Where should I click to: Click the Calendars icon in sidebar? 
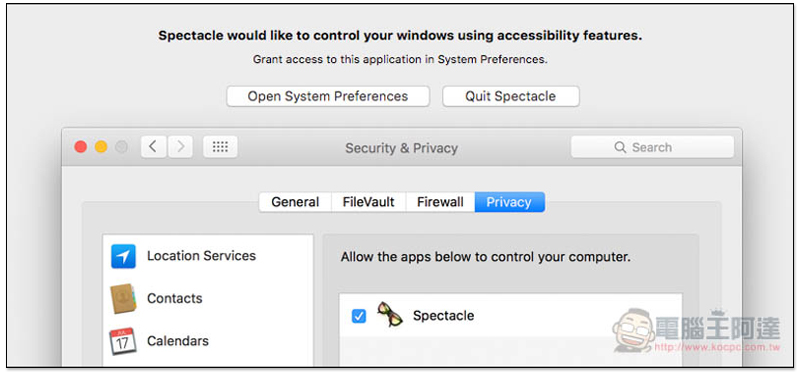[123, 341]
